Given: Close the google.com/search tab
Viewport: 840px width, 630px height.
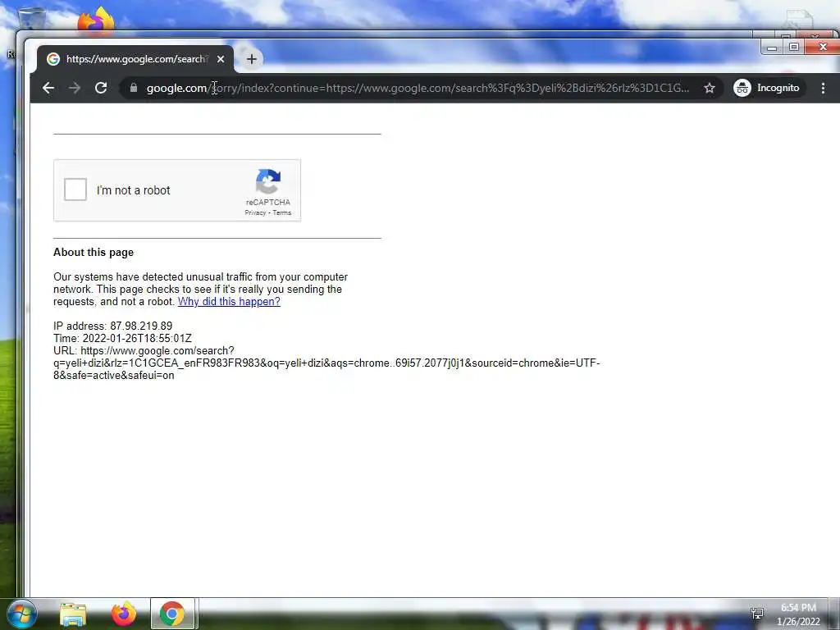Looking at the screenshot, I should [x=221, y=59].
